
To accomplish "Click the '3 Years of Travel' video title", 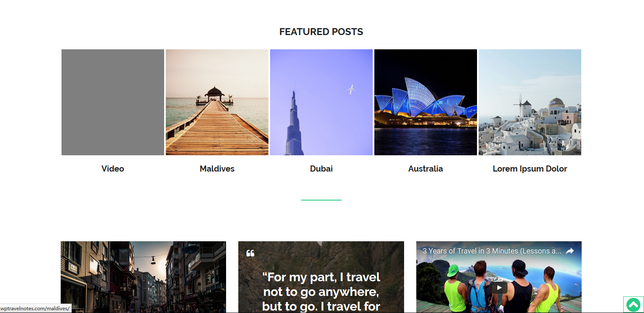I will click(x=492, y=251).
